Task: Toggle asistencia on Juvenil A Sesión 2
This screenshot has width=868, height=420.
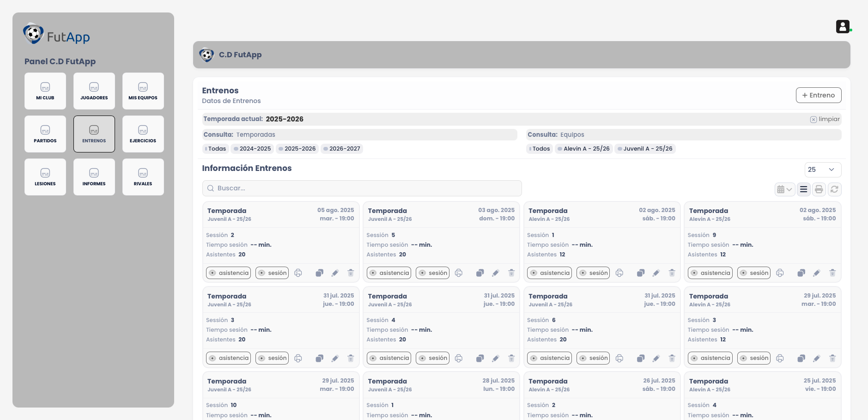Action: (228, 273)
